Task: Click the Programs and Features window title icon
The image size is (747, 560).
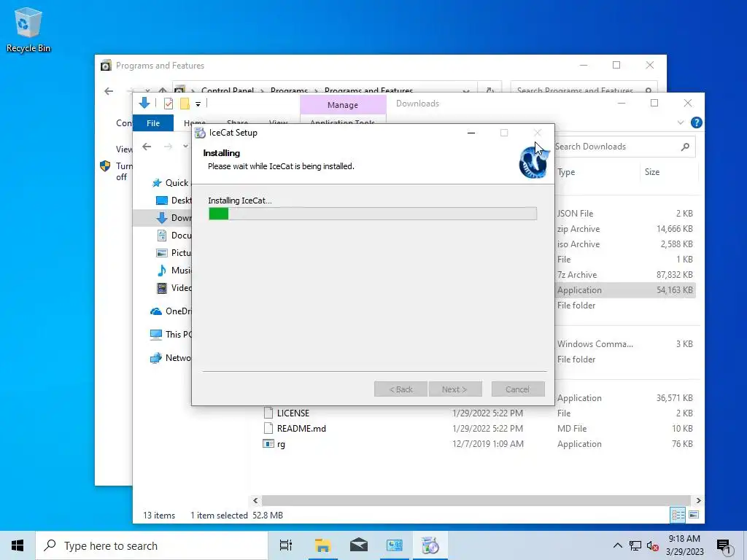Action: click(x=106, y=65)
